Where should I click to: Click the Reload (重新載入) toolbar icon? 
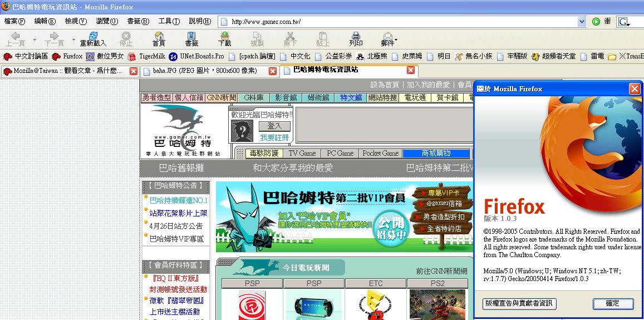[x=93, y=38]
